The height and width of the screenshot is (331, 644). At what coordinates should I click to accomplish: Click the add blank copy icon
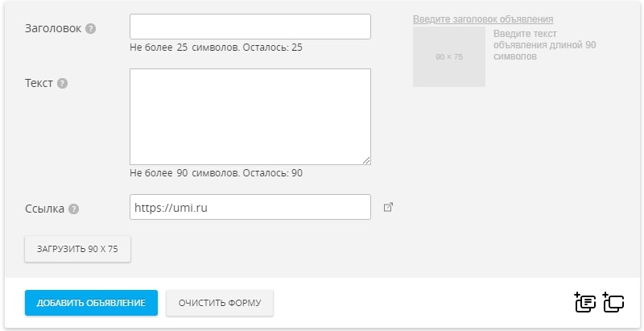(x=613, y=303)
